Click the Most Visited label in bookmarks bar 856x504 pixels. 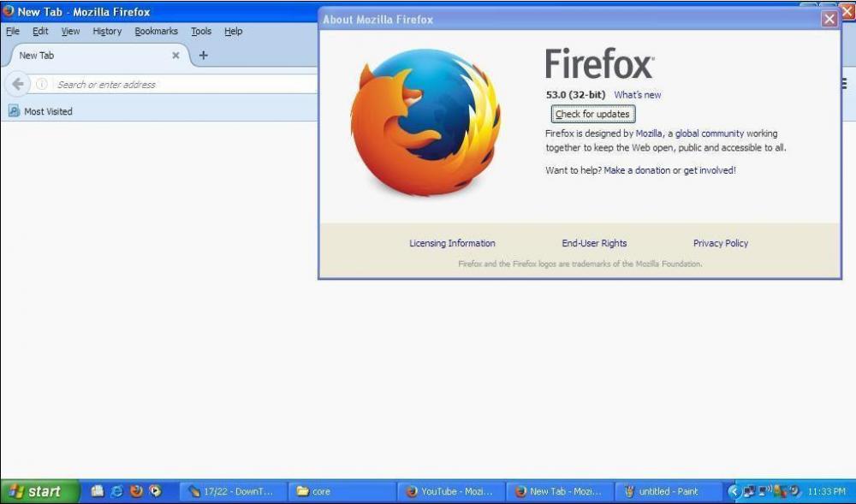(x=48, y=111)
